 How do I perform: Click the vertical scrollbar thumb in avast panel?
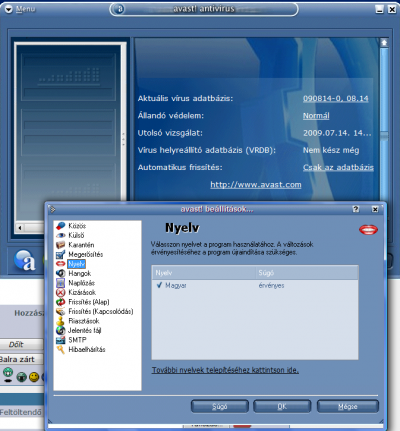(x=384, y=136)
